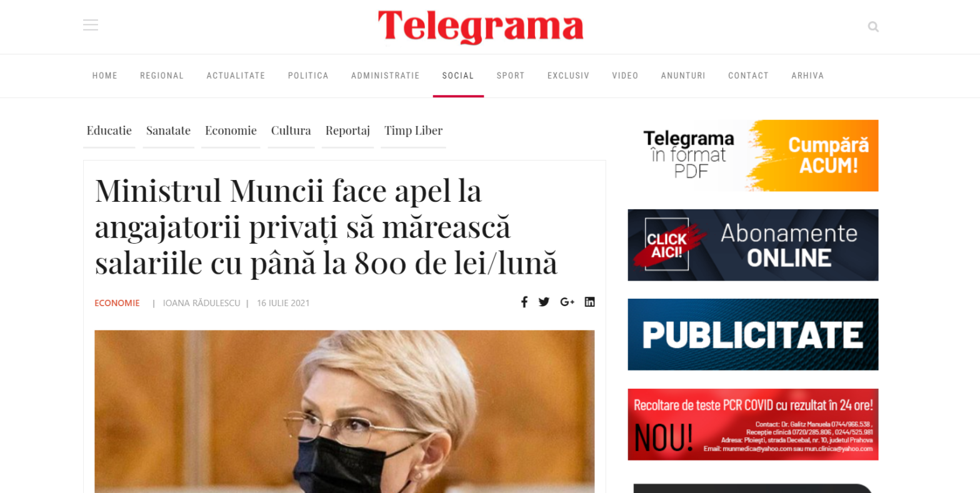Switch to the Timp Liber tab
This screenshot has width=980, height=493.
point(413,131)
